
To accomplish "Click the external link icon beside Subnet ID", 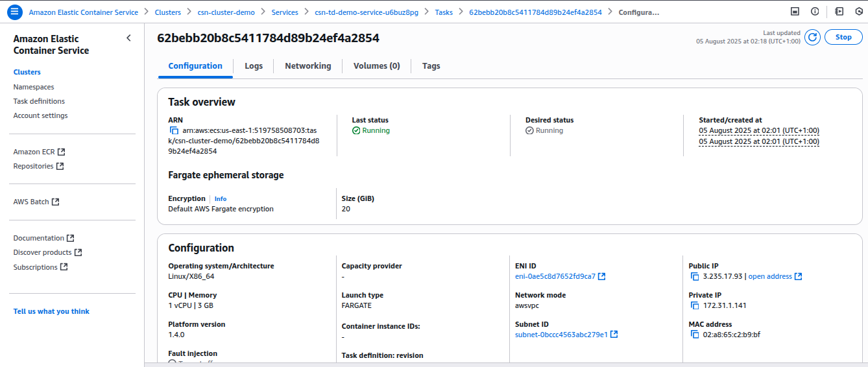I will tap(614, 335).
